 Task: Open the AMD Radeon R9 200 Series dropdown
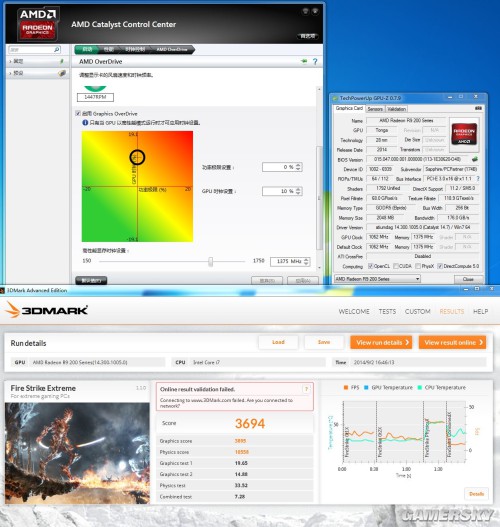[377, 279]
